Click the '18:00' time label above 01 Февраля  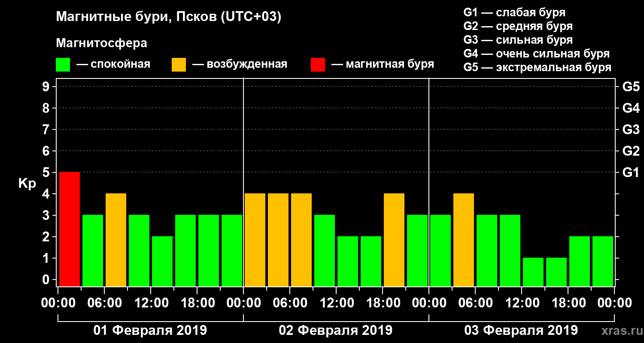coord(197,303)
